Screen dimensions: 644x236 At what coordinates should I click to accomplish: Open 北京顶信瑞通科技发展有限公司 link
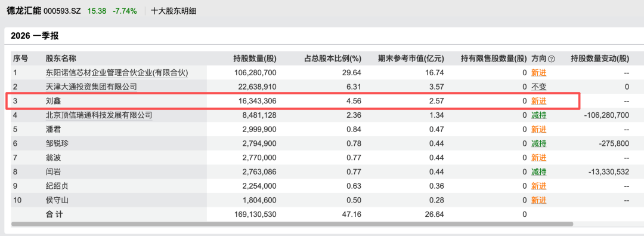pos(98,115)
